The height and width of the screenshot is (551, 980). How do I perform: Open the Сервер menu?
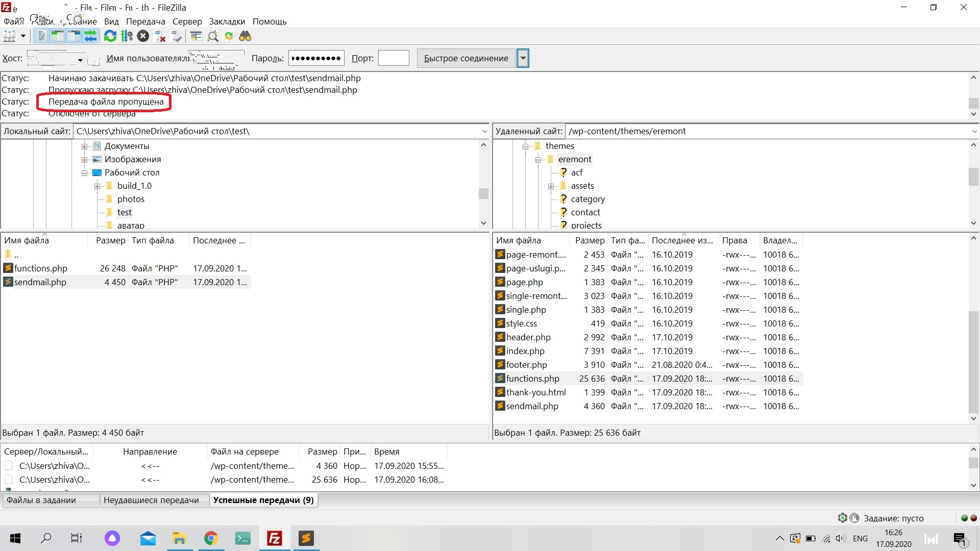pyautogui.click(x=187, y=21)
